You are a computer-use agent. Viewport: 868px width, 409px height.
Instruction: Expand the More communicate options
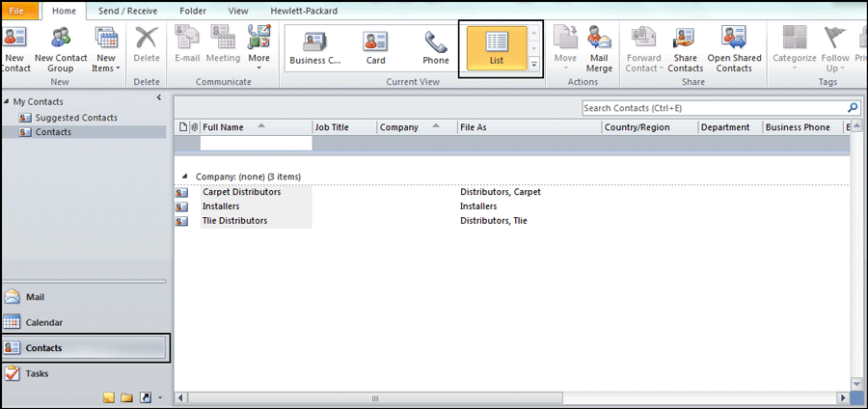258,48
